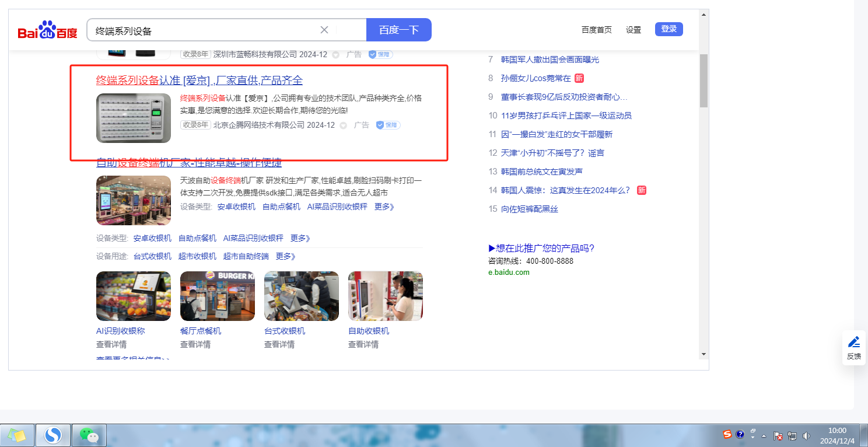The width and height of the screenshot is (868, 447).
Task: Click the 想在此推广您的产品吗？ link
Action: coord(541,248)
